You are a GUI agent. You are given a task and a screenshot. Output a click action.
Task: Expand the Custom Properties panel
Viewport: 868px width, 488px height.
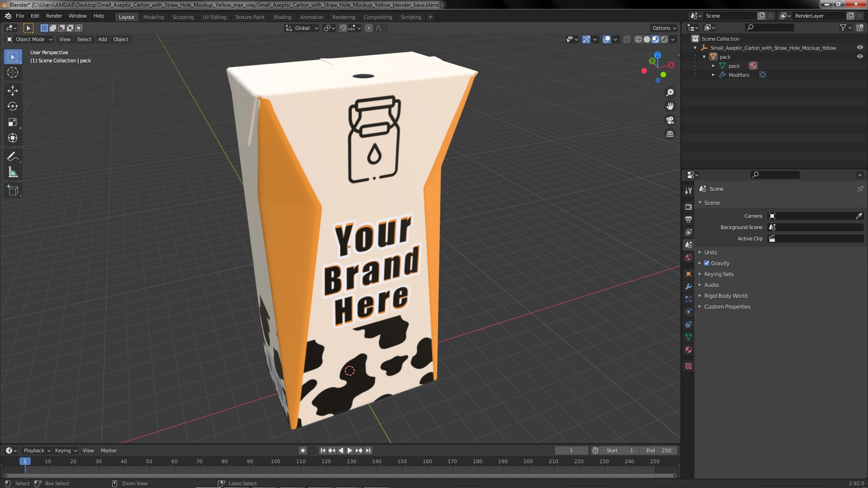tap(727, 306)
